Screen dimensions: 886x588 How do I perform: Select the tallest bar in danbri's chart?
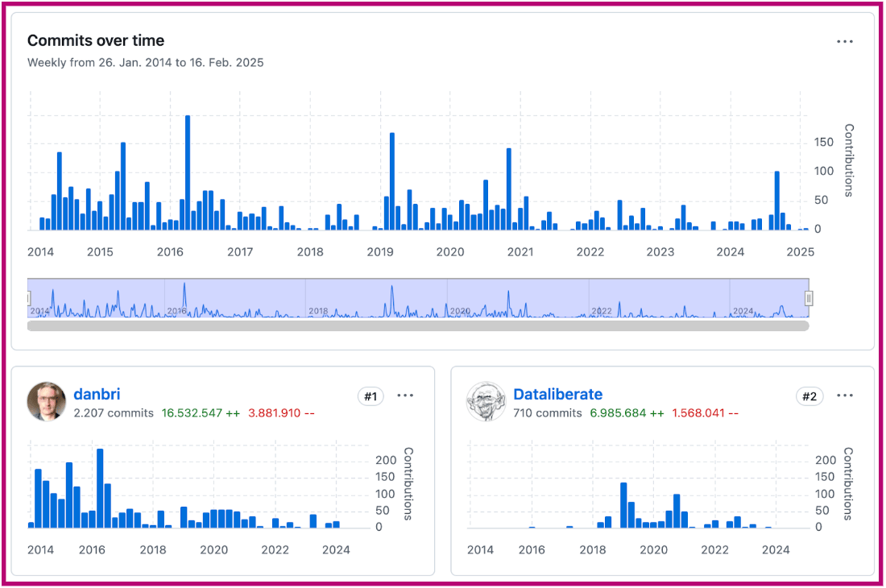point(100,488)
